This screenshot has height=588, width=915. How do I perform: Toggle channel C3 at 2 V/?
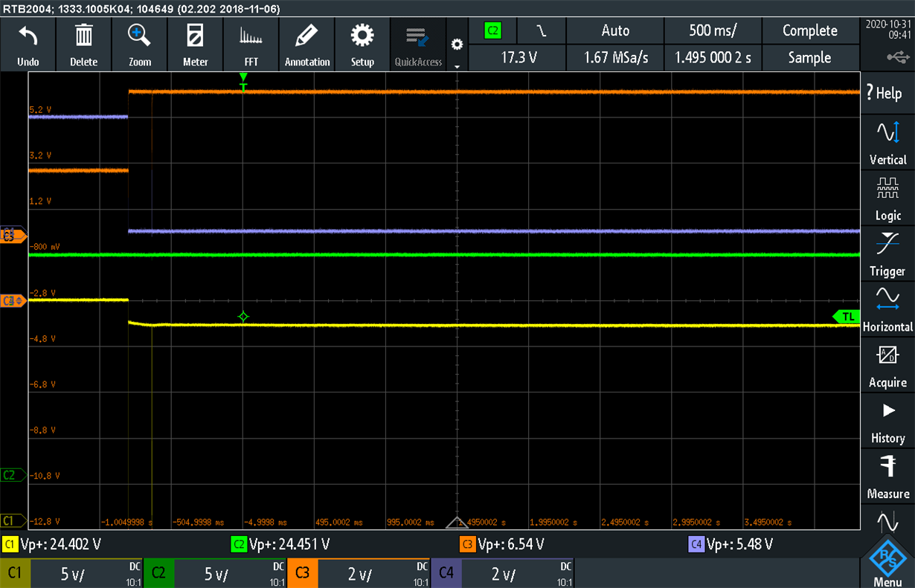point(359,573)
